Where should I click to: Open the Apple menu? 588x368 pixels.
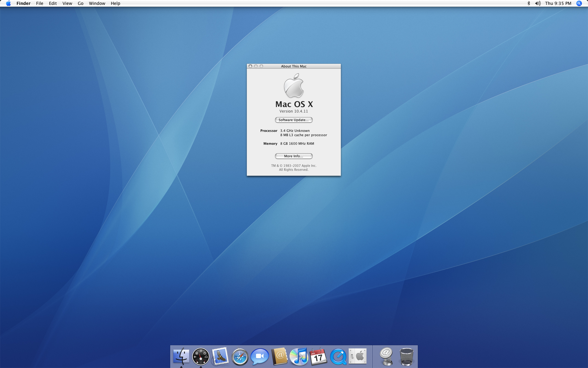[x=8, y=3]
